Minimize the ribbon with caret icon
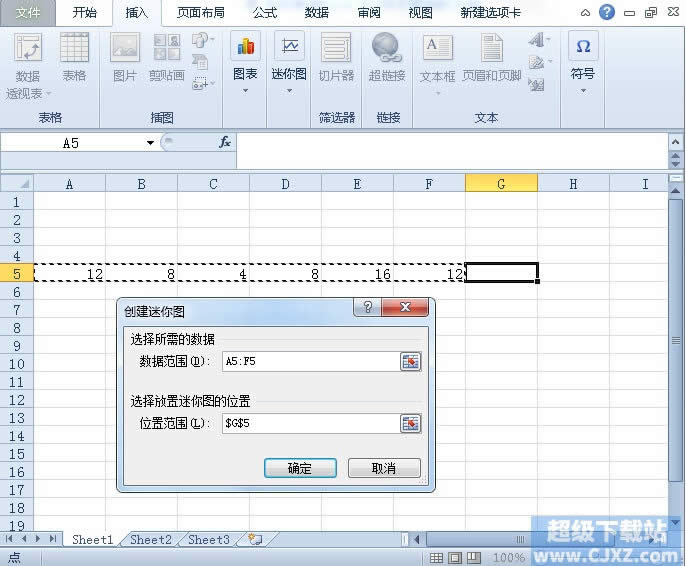 click(585, 13)
